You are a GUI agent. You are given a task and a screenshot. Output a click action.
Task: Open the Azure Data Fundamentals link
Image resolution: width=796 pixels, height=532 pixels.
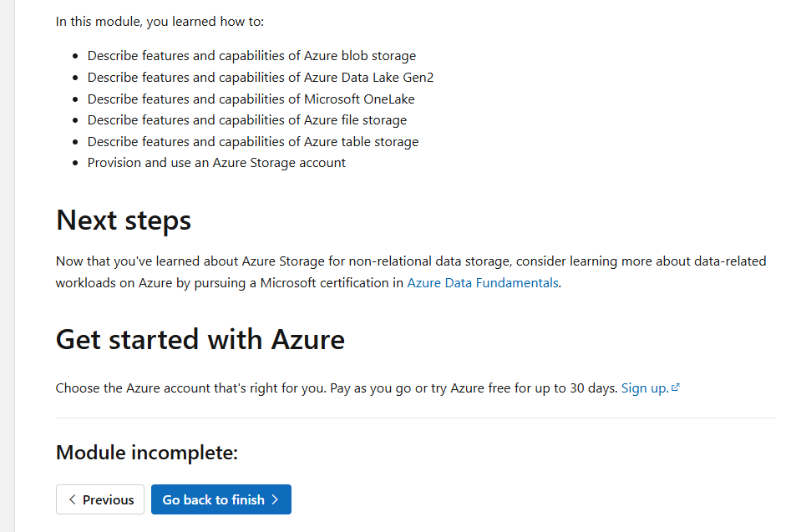point(482,282)
